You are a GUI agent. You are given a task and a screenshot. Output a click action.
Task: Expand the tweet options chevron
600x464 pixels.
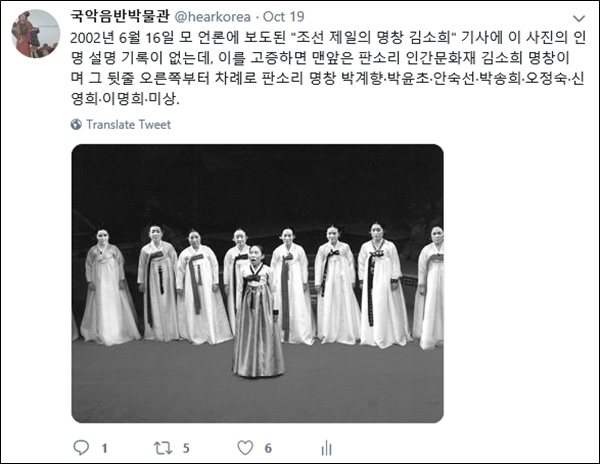point(579,18)
